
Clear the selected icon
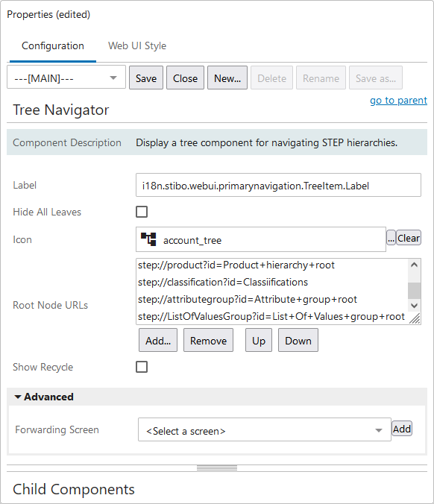(x=409, y=238)
